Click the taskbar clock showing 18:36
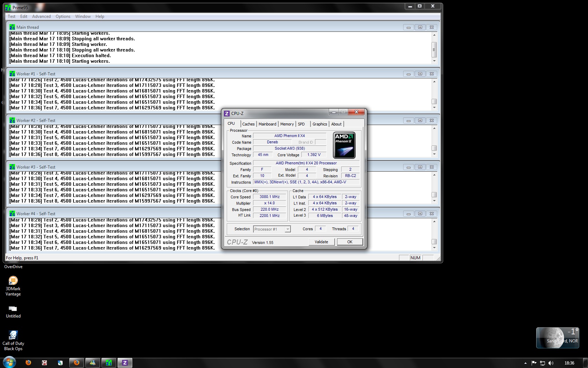 click(569, 363)
